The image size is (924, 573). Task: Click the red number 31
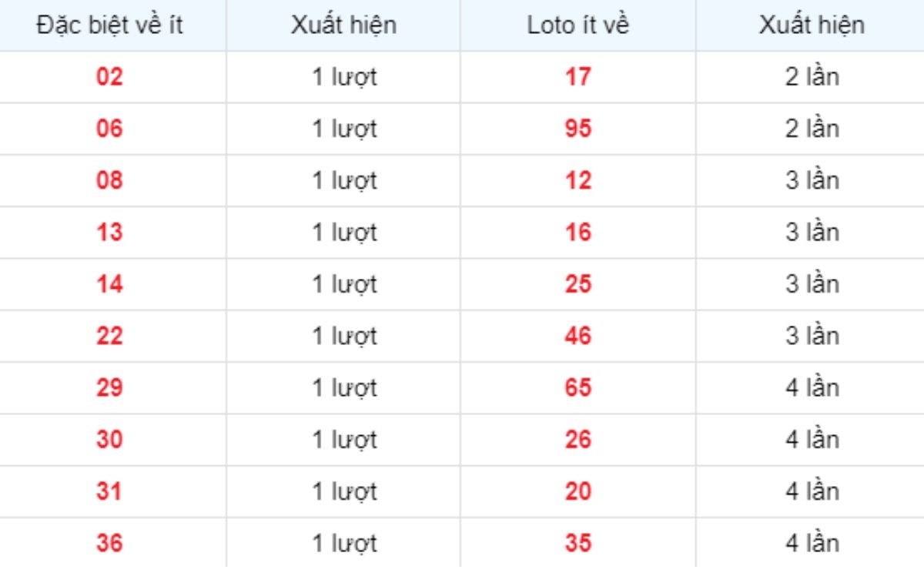pyautogui.click(x=109, y=491)
